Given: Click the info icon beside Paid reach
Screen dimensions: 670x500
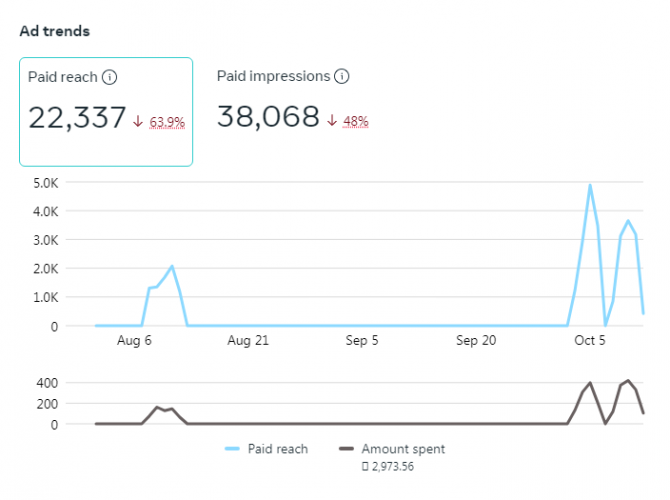Looking at the screenshot, I should coord(110,77).
